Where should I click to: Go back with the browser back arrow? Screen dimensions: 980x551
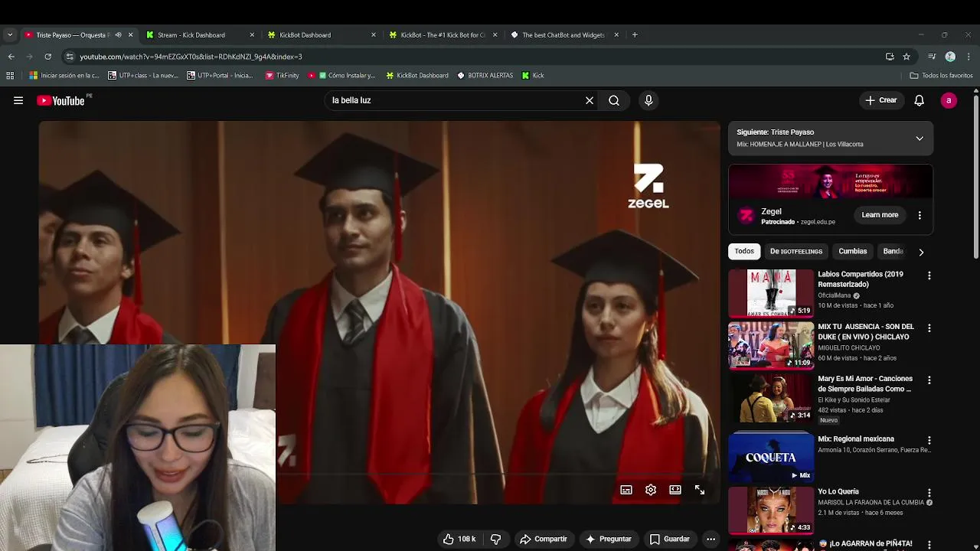pos(11,57)
